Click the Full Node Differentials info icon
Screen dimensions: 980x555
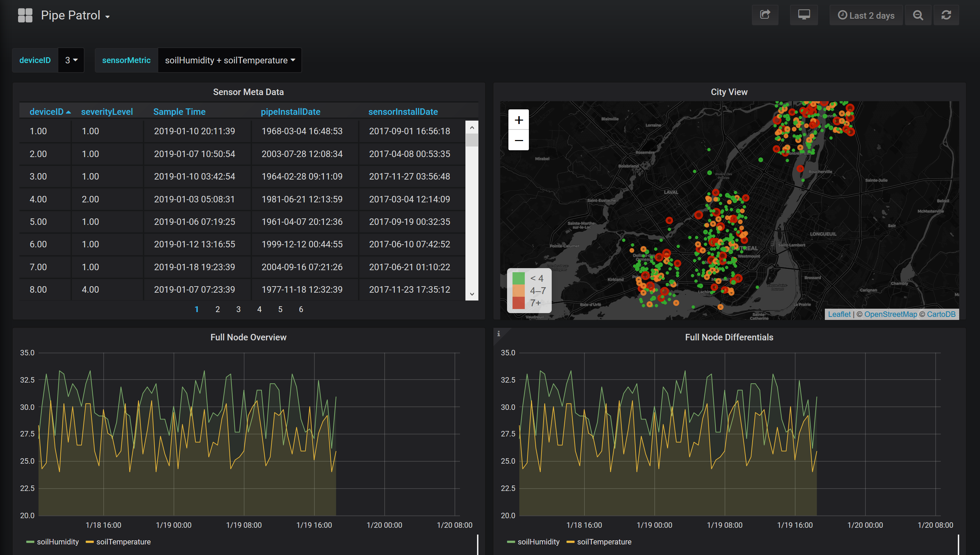tap(498, 334)
